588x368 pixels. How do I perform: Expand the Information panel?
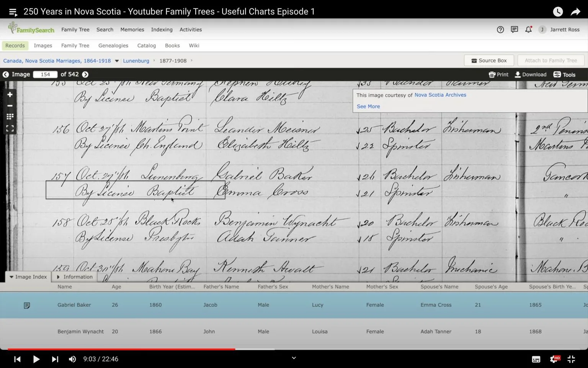75,277
